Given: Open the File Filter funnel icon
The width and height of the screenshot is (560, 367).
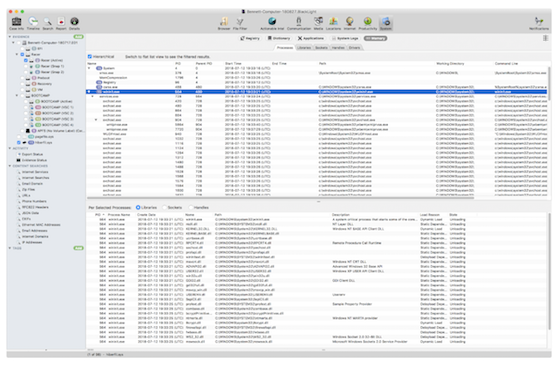Looking at the screenshot, I should tap(240, 22).
